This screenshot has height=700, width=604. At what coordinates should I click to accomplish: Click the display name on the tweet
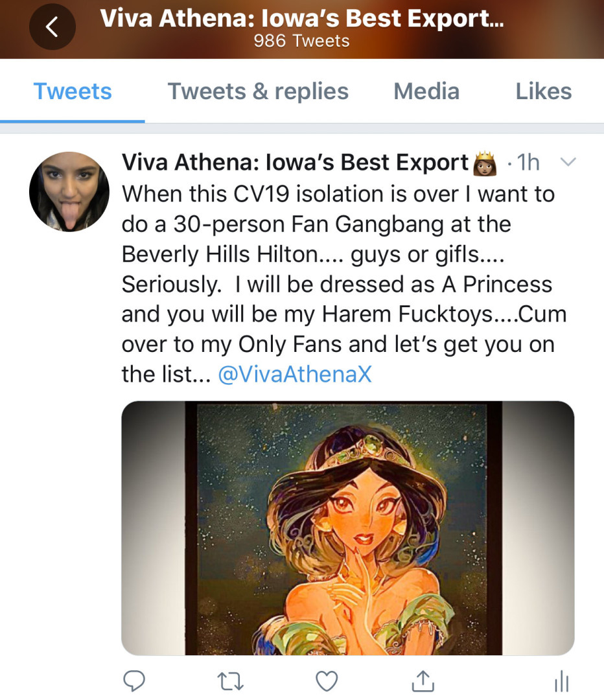[x=295, y=163]
